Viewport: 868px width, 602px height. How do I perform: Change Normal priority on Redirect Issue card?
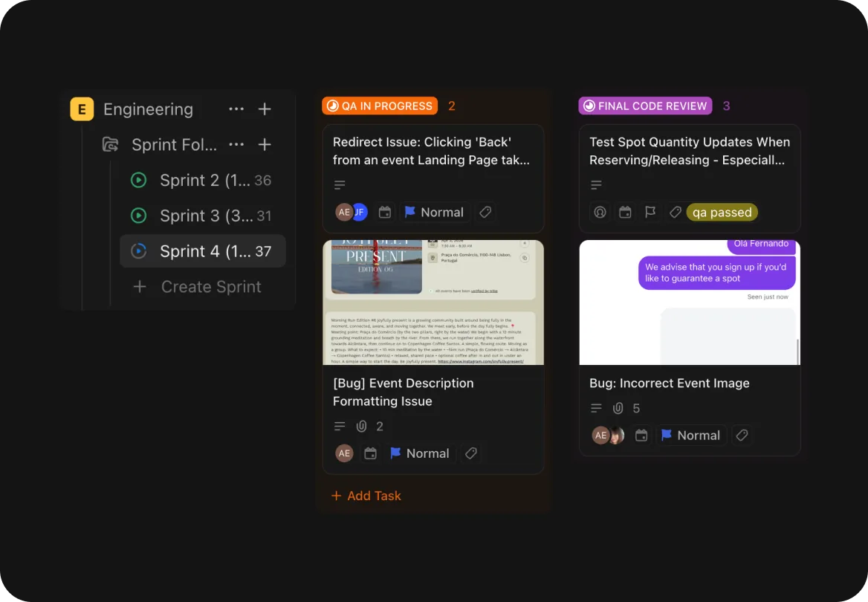[435, 212]
